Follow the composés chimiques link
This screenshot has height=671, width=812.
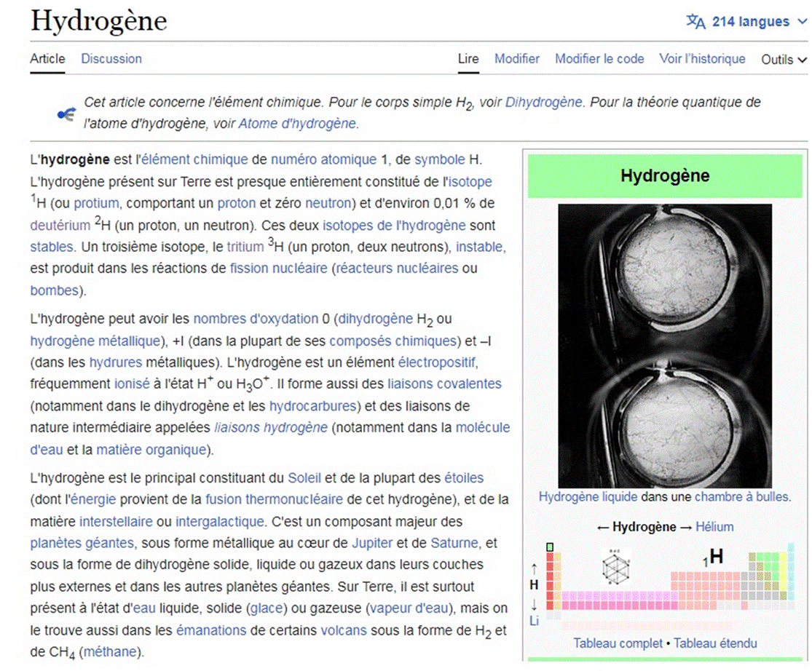[x=393, y=341]
